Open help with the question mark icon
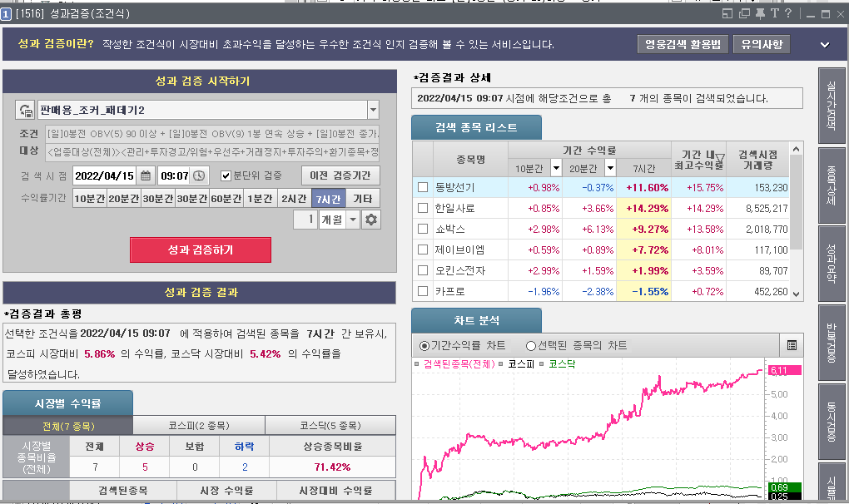Image resolution: width=849 pixels, height=504 pixels. [x=788, y=13]
